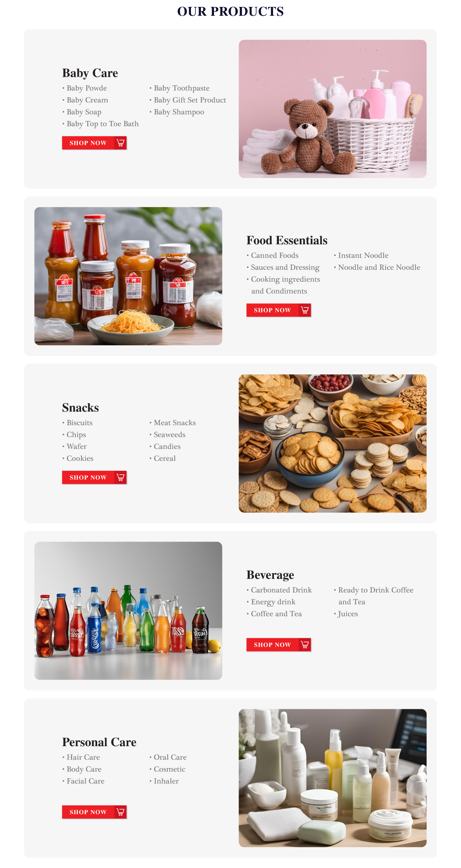
Task: Click the cart icon on Baby Care button
Action: tap(121, 143)
